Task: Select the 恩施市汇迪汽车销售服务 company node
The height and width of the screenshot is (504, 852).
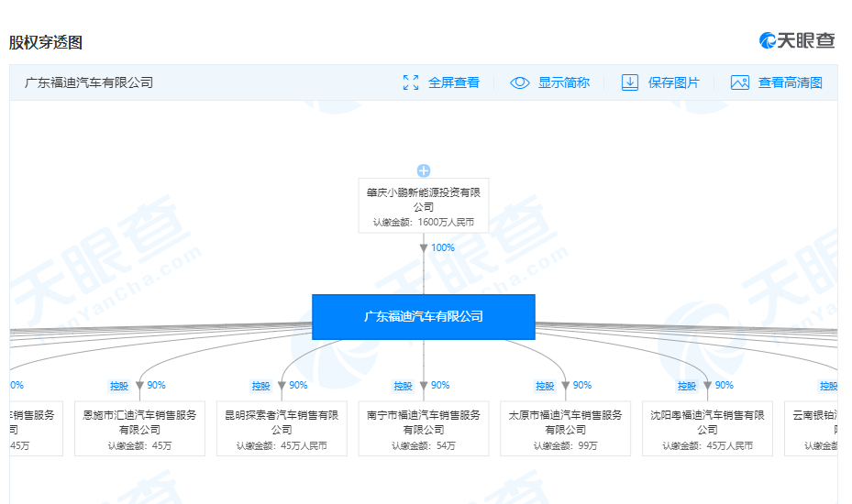Action: pyautogui.click(x=139, y=429)
